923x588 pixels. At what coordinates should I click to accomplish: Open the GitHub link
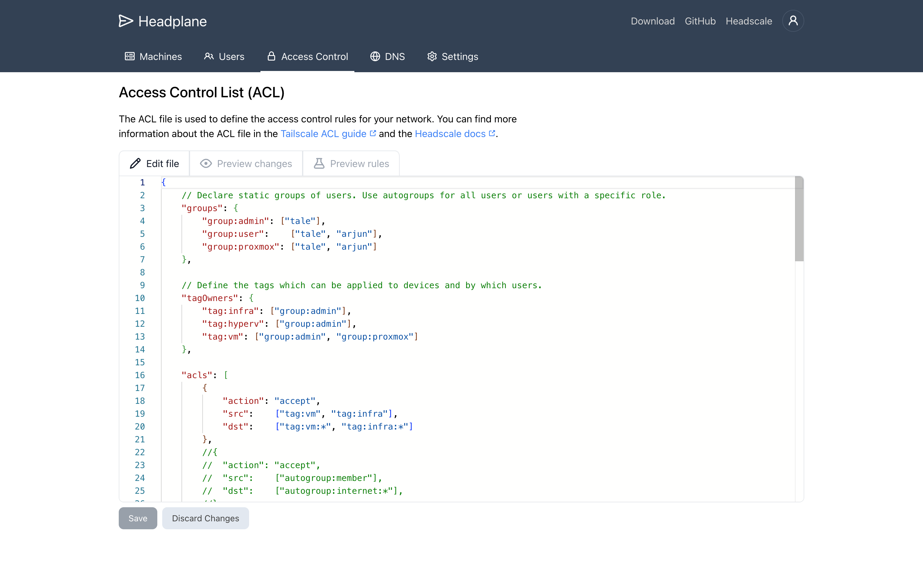(700, 21)
